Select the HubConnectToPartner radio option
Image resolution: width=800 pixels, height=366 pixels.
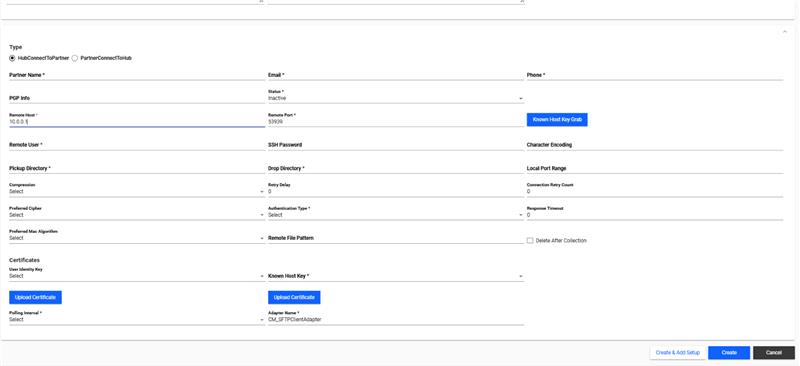[12, 58]
